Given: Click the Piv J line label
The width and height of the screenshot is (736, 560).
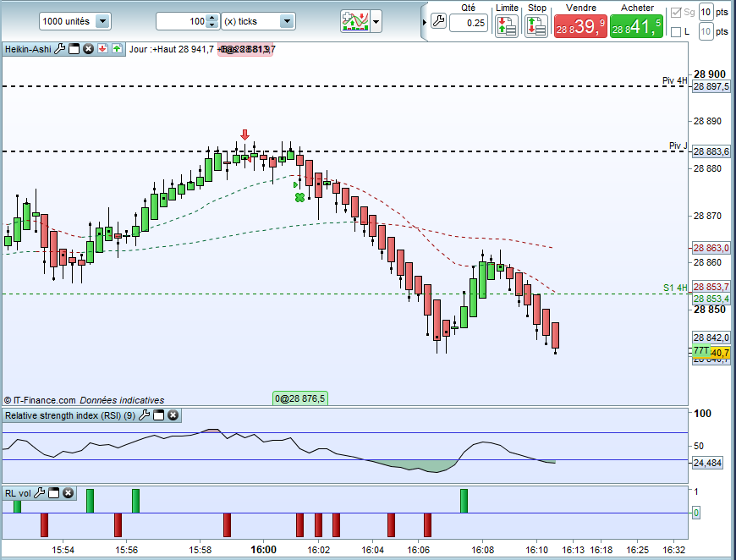Looking at the screenshot, I should [678, 145].
